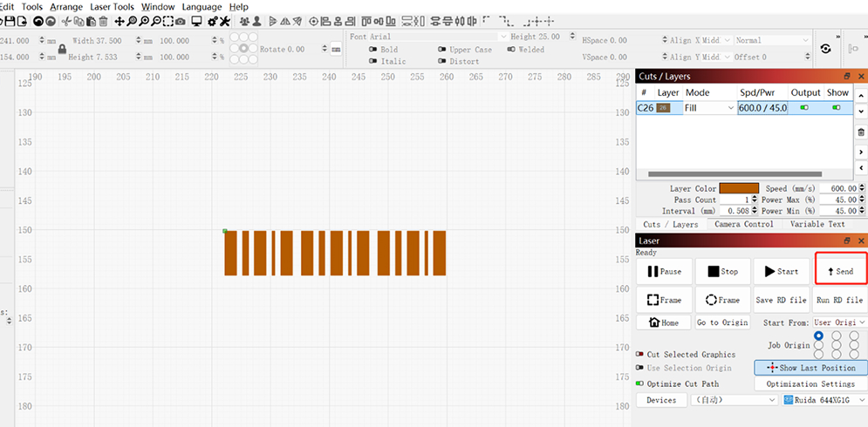Open settings with the gears toolbar icon

coord(211,21)
